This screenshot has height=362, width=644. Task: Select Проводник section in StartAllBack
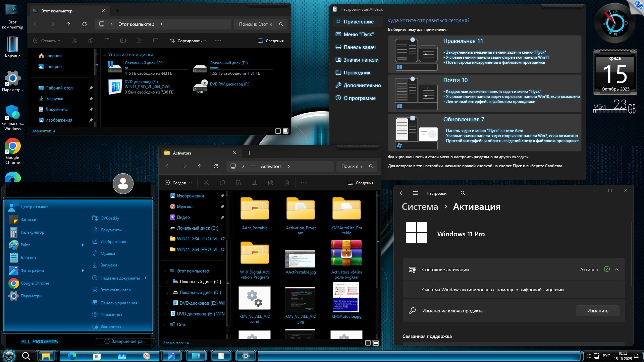pos(357,73)
